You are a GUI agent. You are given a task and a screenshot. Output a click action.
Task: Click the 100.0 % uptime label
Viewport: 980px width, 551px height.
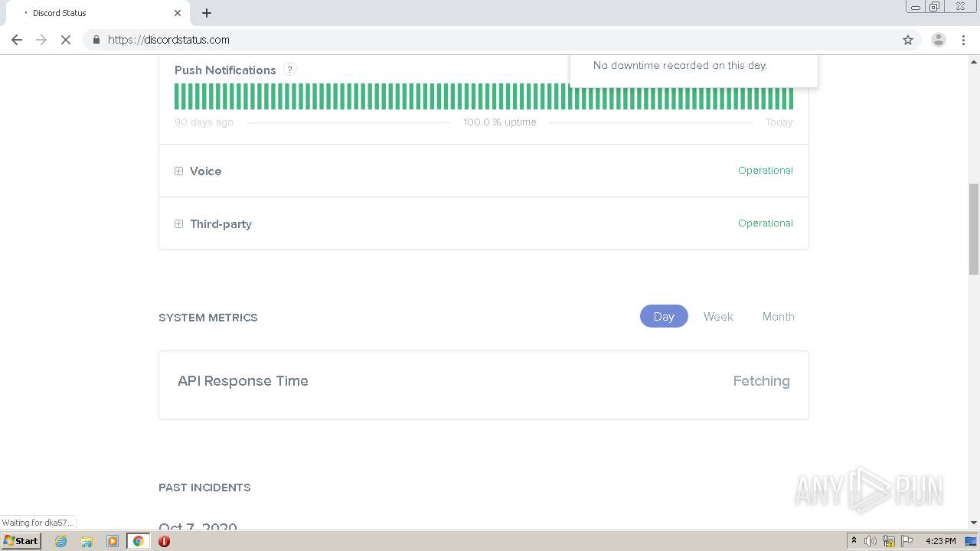click(x=499, y=122)
